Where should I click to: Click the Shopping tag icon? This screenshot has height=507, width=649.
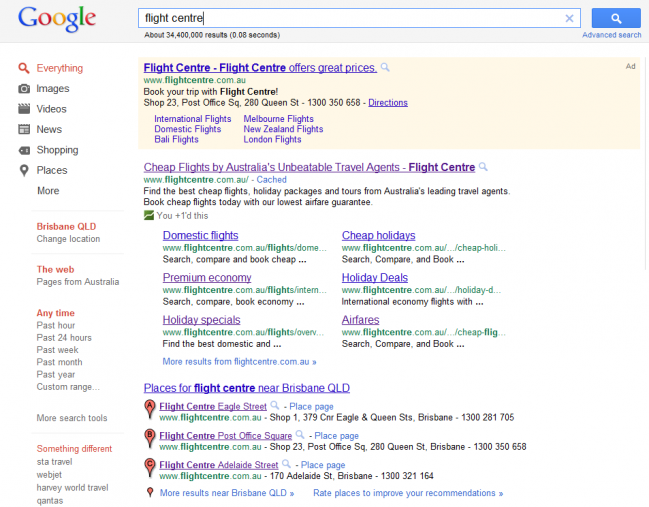point(24,150)
